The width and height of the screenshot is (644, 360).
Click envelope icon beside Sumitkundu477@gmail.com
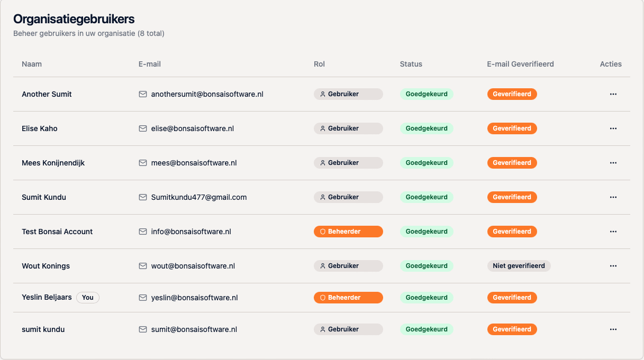click(142, 197)
